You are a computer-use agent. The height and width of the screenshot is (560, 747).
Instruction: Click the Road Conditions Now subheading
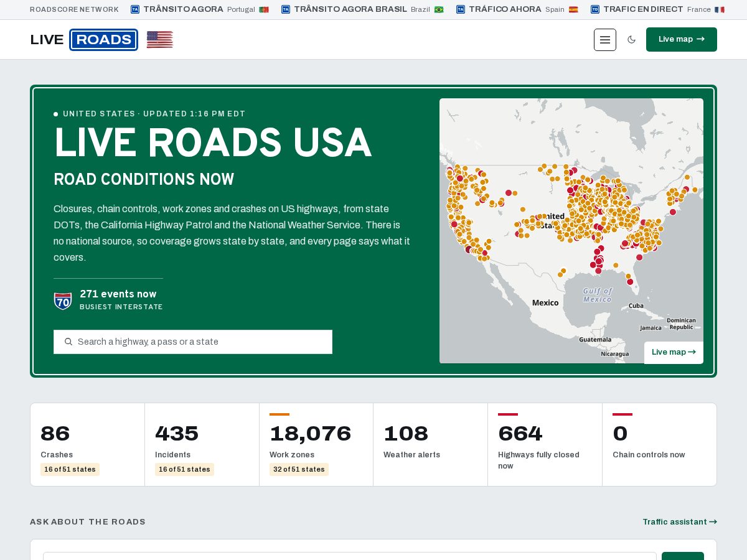(144, 179)
